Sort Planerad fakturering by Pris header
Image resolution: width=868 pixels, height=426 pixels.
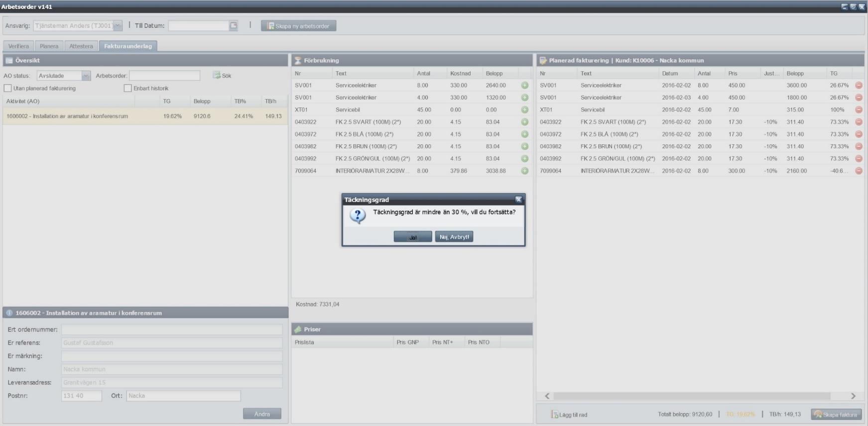pos(743,73)
